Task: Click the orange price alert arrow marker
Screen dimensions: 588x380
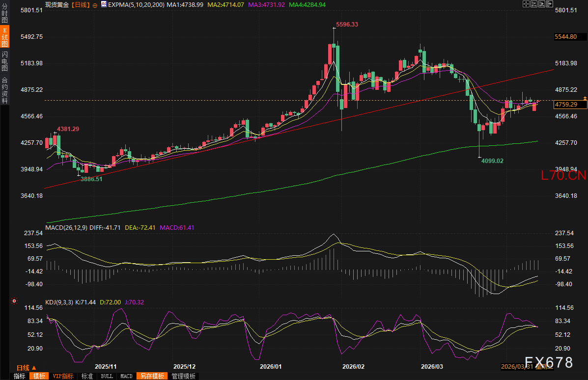Action: tap(585, 99)
